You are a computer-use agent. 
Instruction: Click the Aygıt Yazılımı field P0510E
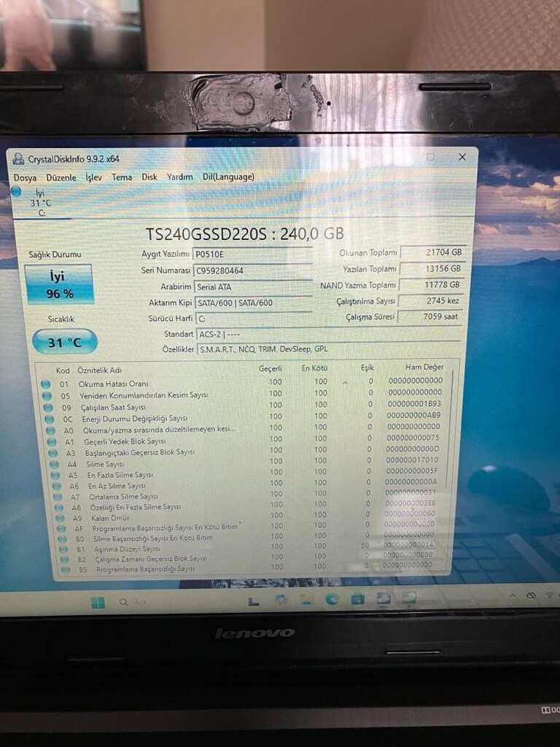click(x=252, y=255)
